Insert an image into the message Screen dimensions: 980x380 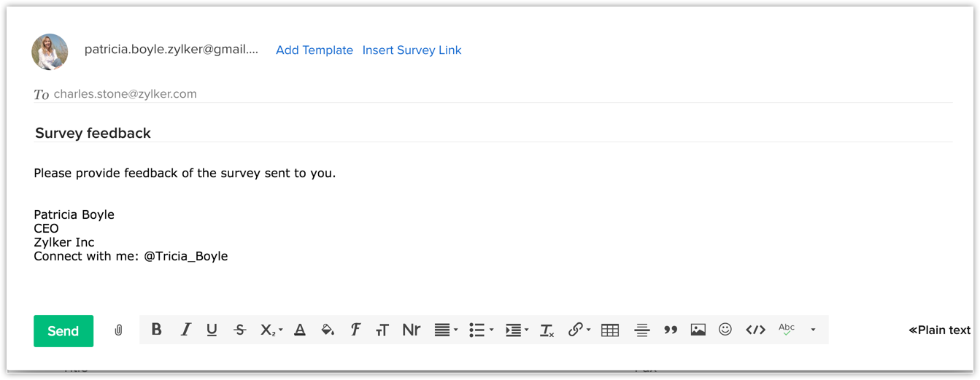(x=698, y=330)
